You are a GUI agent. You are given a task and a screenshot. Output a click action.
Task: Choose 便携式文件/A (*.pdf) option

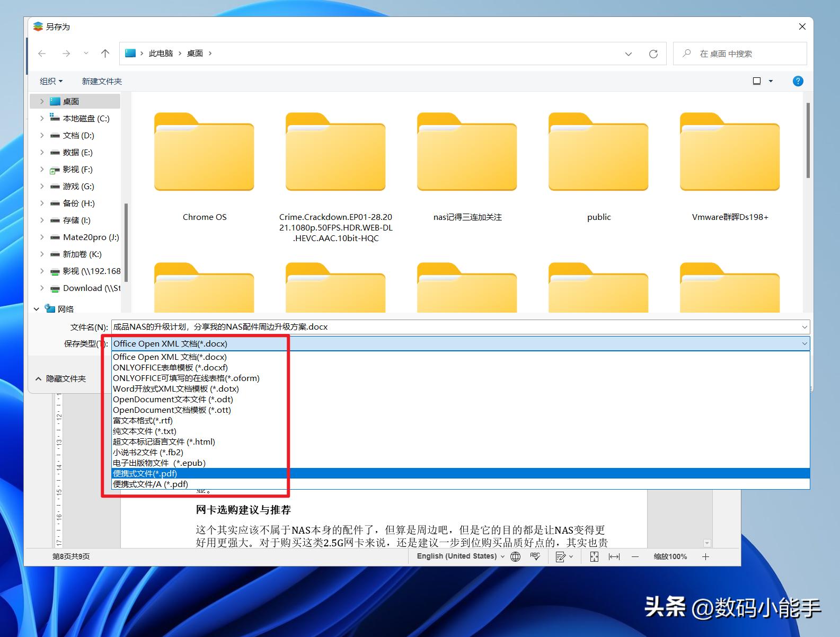[x=461, y=484]
